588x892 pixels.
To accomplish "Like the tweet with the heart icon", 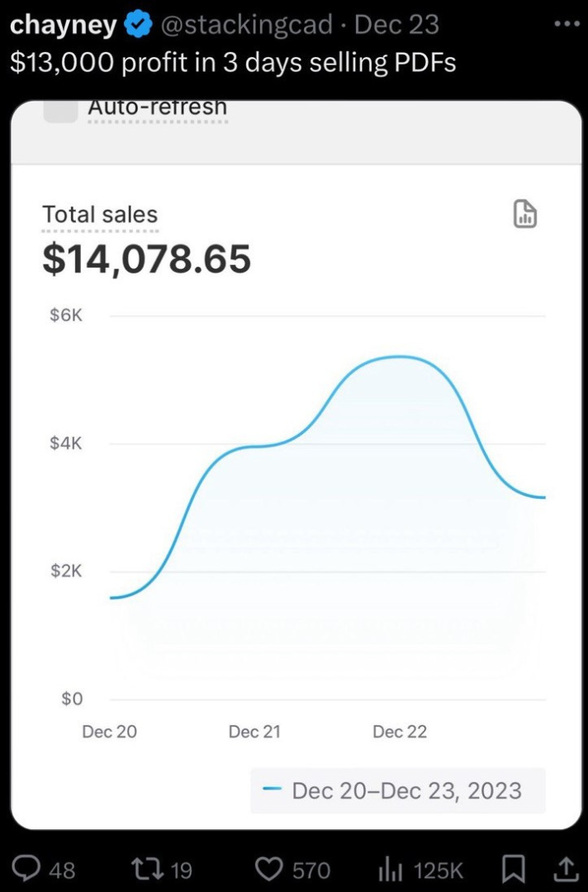I will coord(269,869).
